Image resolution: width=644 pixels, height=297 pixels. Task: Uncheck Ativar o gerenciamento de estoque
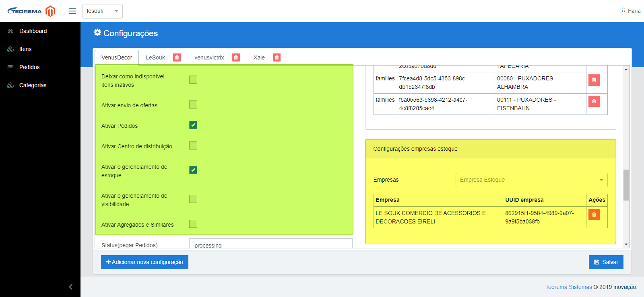click(x=193, y=170)
